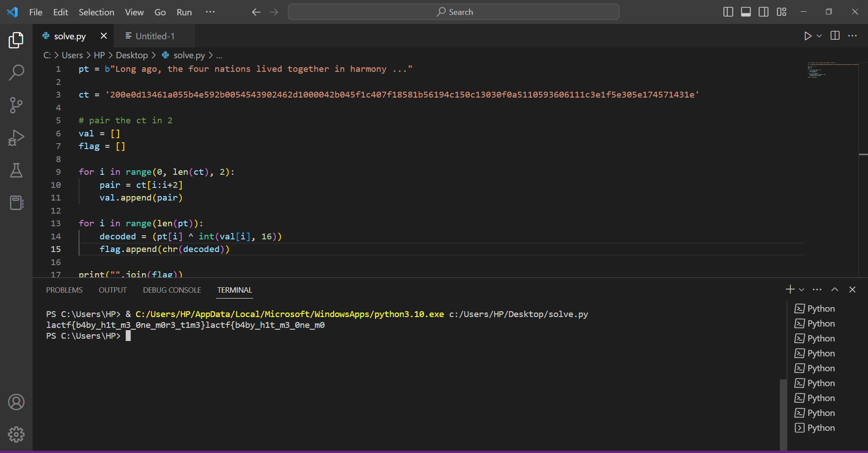Click 'flag.append(chr(decoded))' on line 15
Image resolution: width=868 pixels, height=453 pixels.
click(x=165, y=249)
